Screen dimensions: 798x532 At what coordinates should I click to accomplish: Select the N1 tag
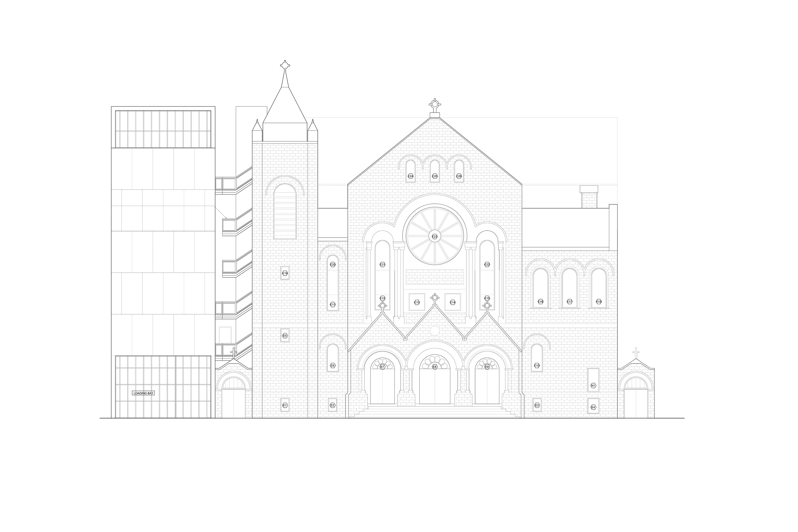pyautogui.click(x=593, y=386)
